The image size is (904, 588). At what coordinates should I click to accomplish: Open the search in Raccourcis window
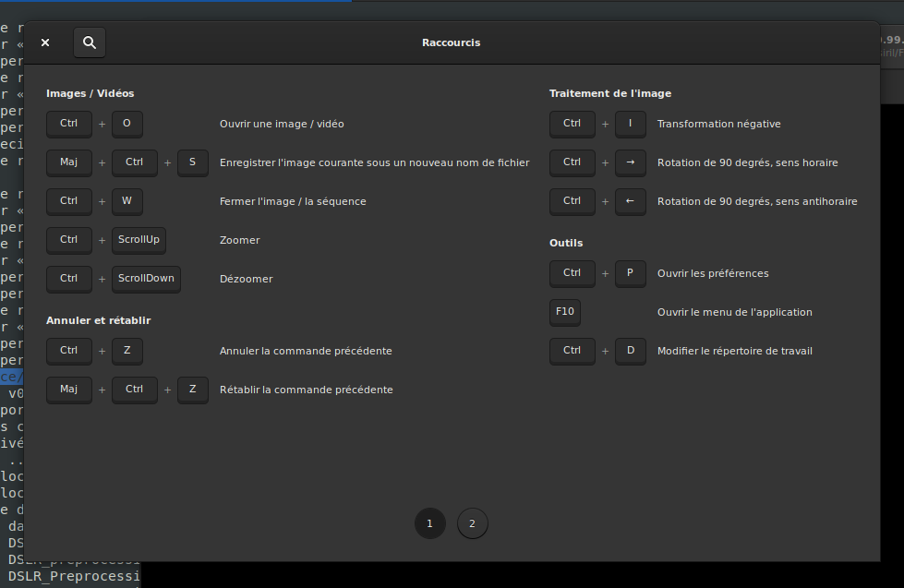[x=90, y=42]
